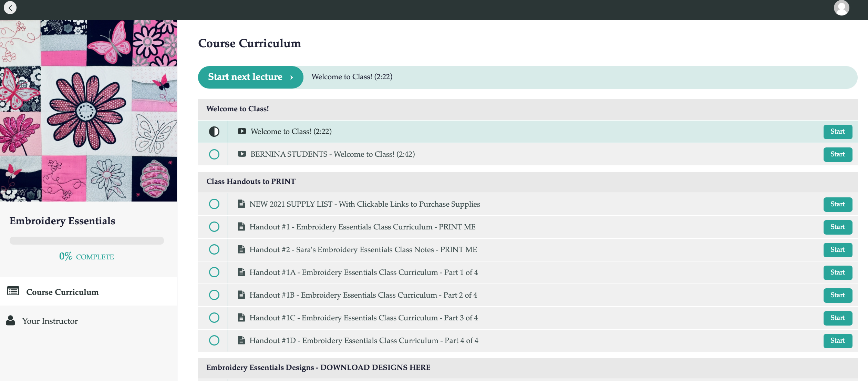Open BERNINA STUDENTS - Welcome to Class! title

click(333, 154)
